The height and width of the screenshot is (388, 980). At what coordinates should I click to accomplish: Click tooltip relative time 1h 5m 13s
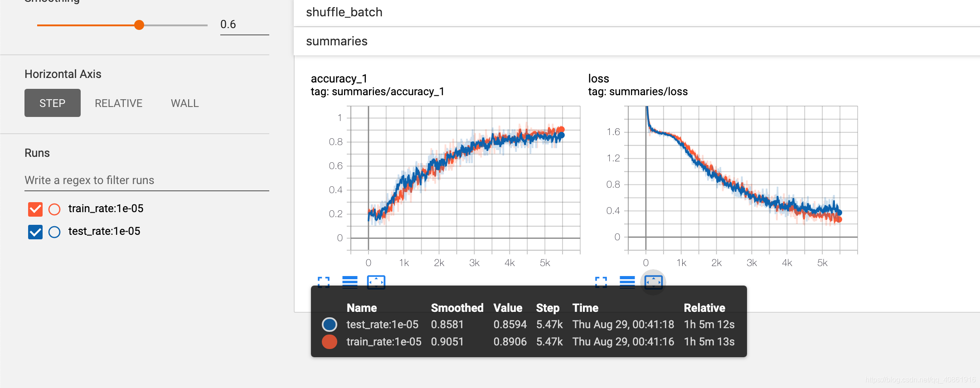[709, 342]
